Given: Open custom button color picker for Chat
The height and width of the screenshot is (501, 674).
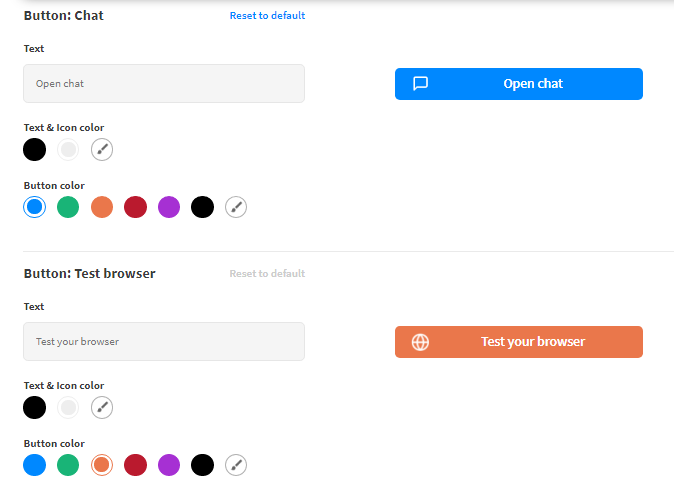Looking at the screenshot, I should tap(235, 207).
